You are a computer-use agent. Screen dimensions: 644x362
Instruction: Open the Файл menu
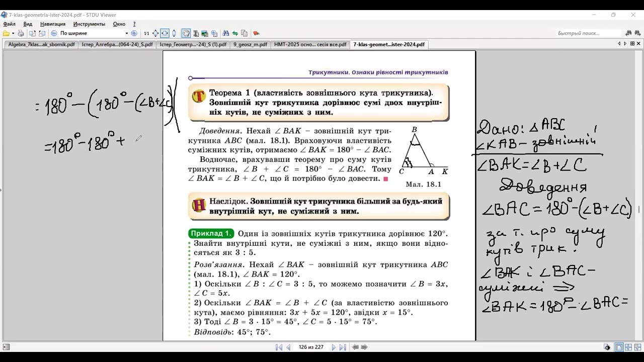point(9,24)
